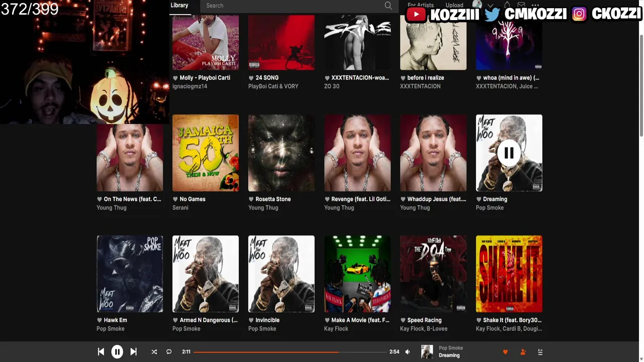Open Invincible album artwork

point(281,274)
